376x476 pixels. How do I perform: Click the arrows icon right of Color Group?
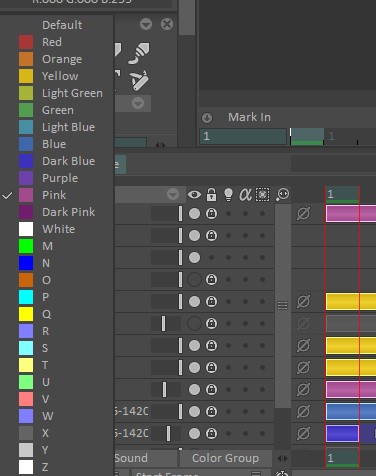click(x=282, y=459)
